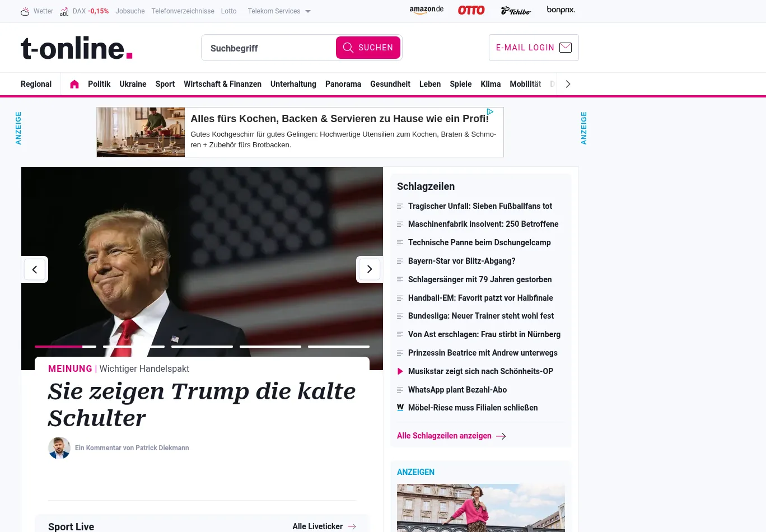Image resolution: width=766 pixels, height=532 pixels.
Task: Open the Tchibo partner logo
Action: [x=516, y=11]
